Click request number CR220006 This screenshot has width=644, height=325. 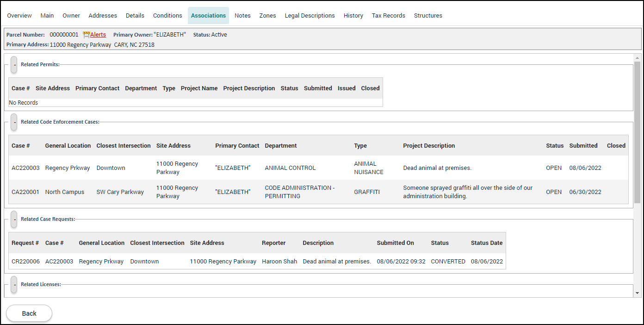[25, 262]
